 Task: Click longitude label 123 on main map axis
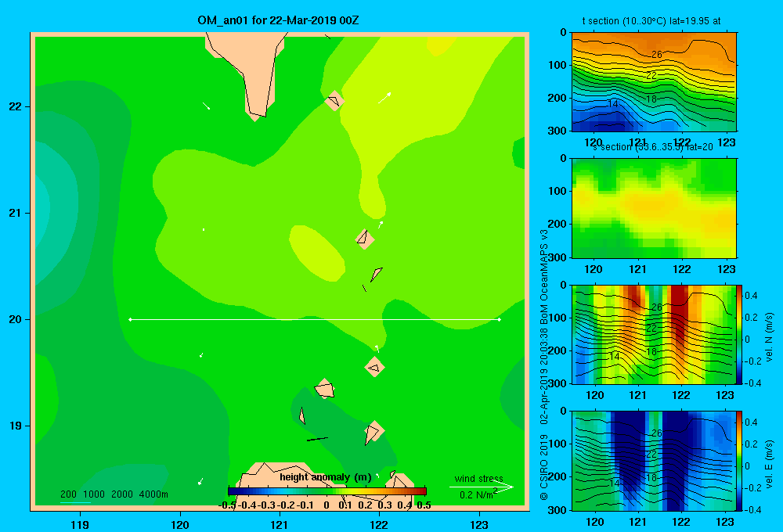pos(479,524)
